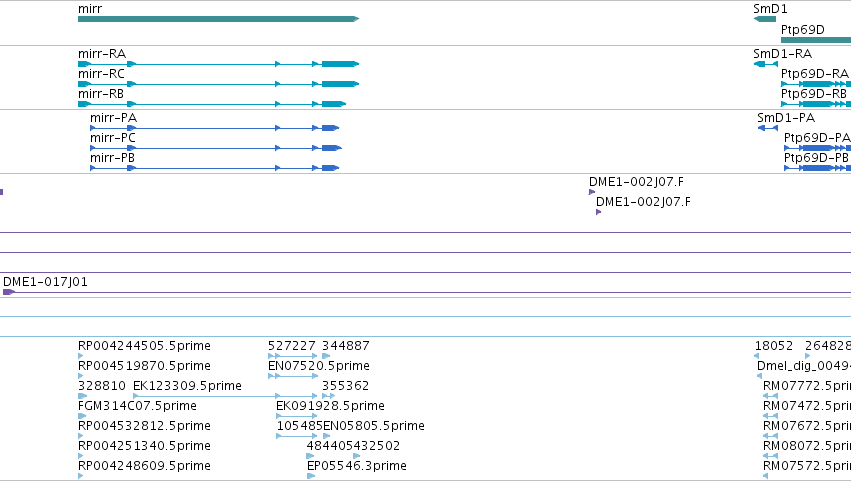Click the RM07472.5prime EST label

[807, 406]
